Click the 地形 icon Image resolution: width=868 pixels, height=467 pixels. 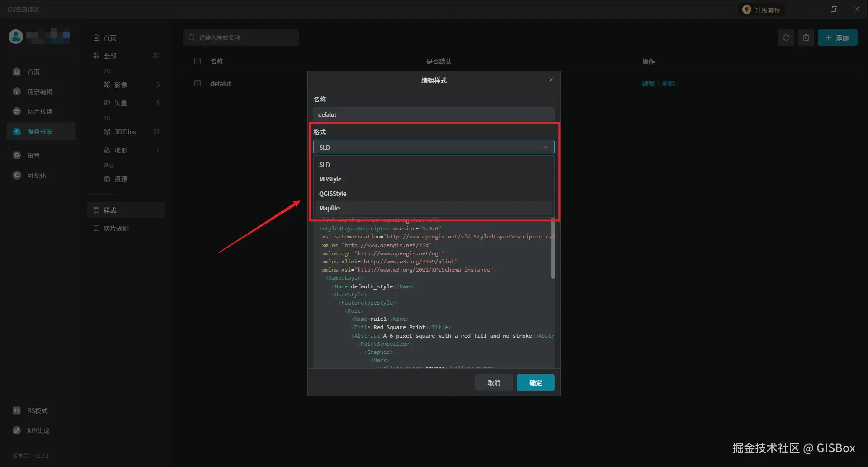[107, 150]
